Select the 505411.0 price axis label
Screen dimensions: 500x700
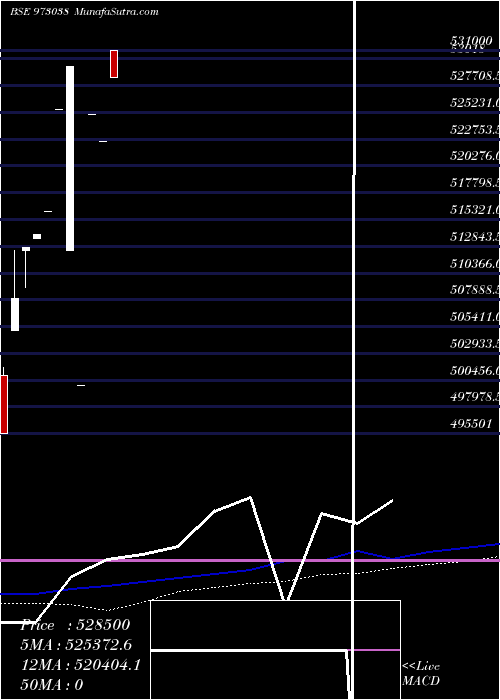[x=475, y=317]
